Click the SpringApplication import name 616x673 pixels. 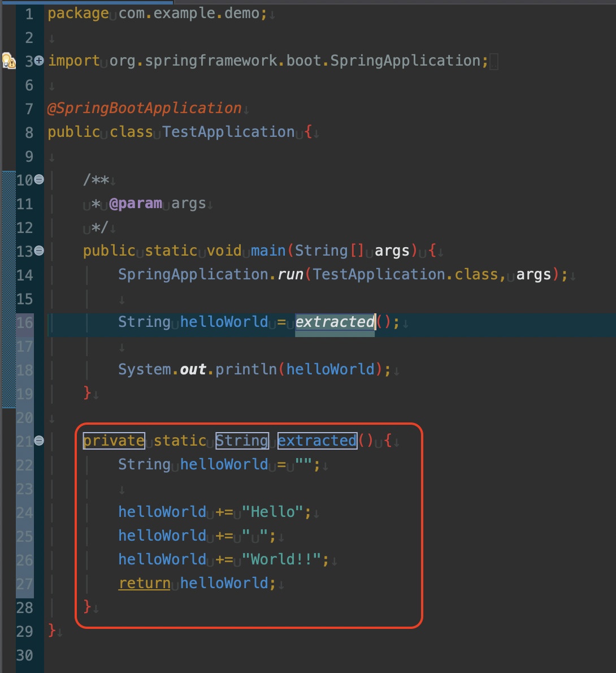pyautogui.click(x=405, y=61)
